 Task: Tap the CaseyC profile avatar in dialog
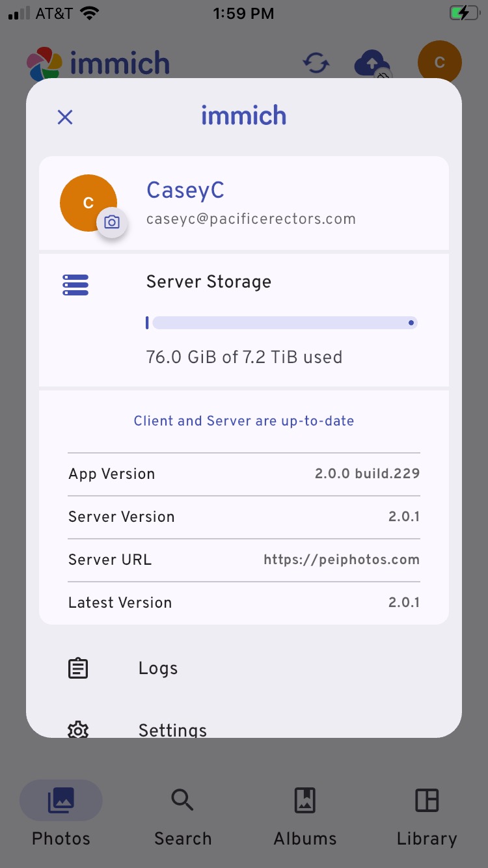87,202
